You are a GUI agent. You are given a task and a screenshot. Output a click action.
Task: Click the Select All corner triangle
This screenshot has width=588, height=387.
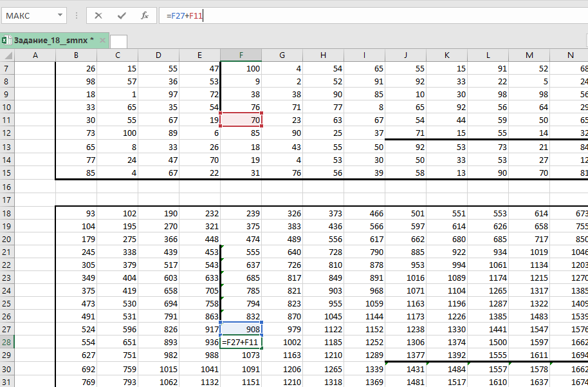click(7, 55)
